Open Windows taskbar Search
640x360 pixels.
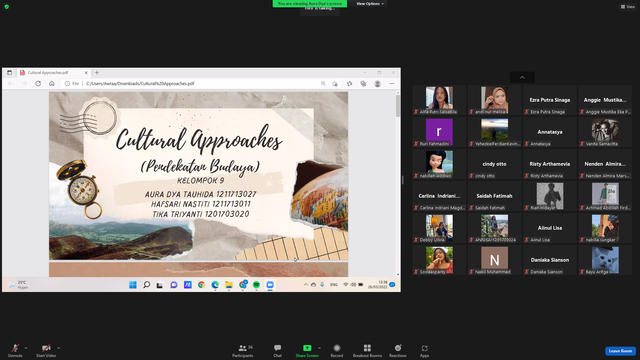click(x=146, y=284)
